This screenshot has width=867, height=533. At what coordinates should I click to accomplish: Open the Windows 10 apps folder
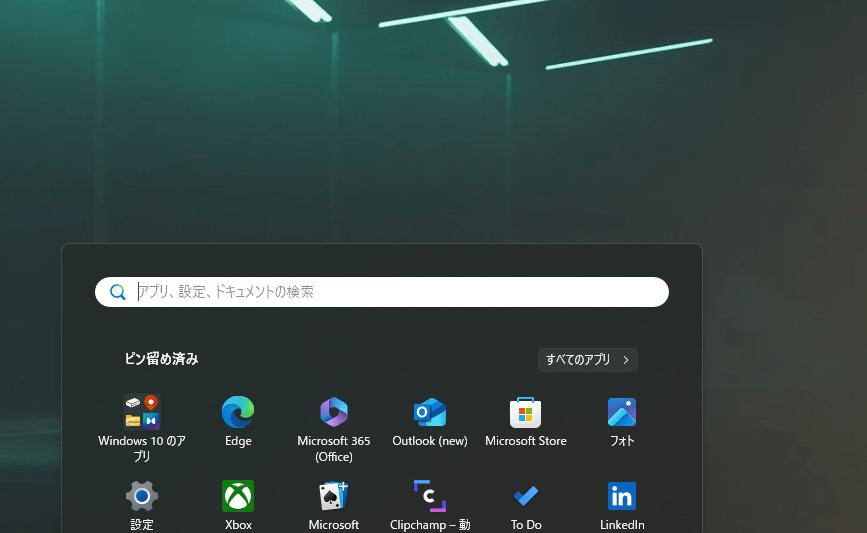(142, 412)
